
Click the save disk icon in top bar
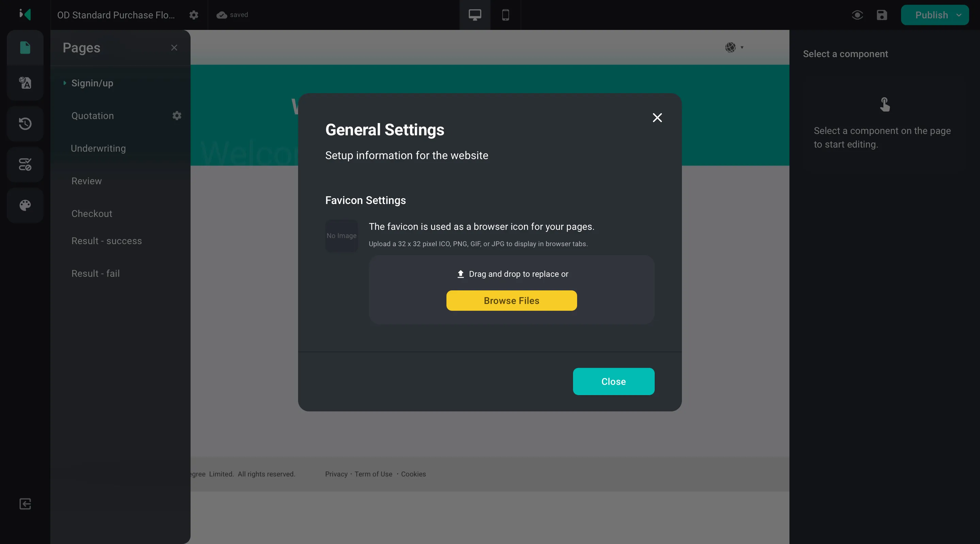coord(882,15)
